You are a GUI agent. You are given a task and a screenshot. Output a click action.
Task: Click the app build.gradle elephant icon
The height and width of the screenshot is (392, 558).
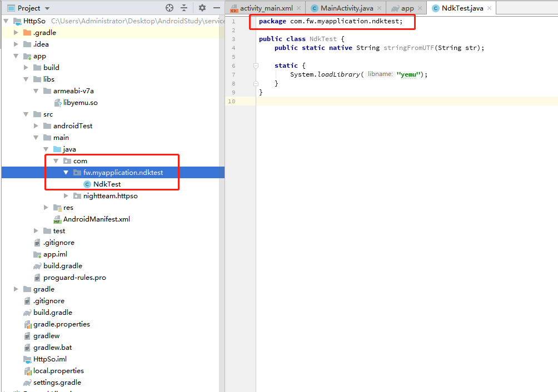pos(37,266)
